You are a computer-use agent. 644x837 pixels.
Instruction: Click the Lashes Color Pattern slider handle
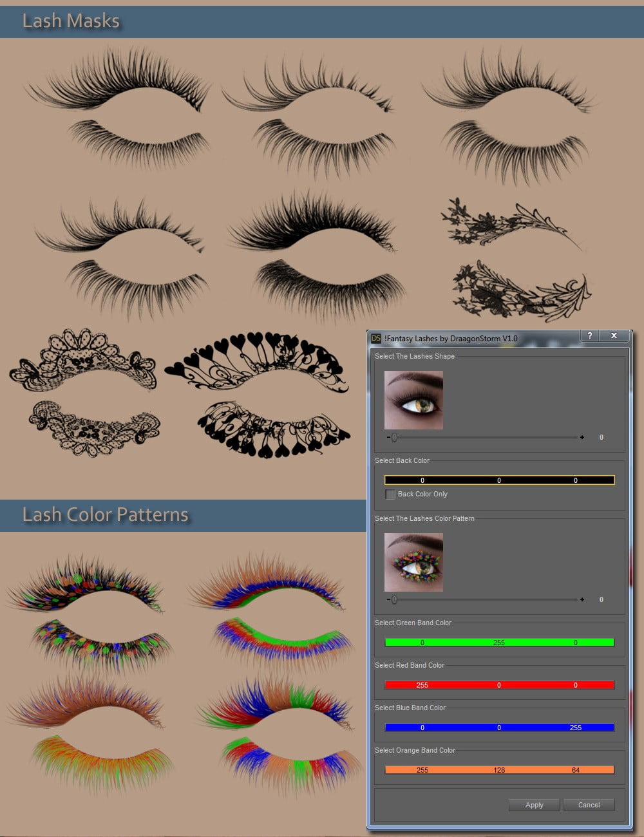[395, 599]
